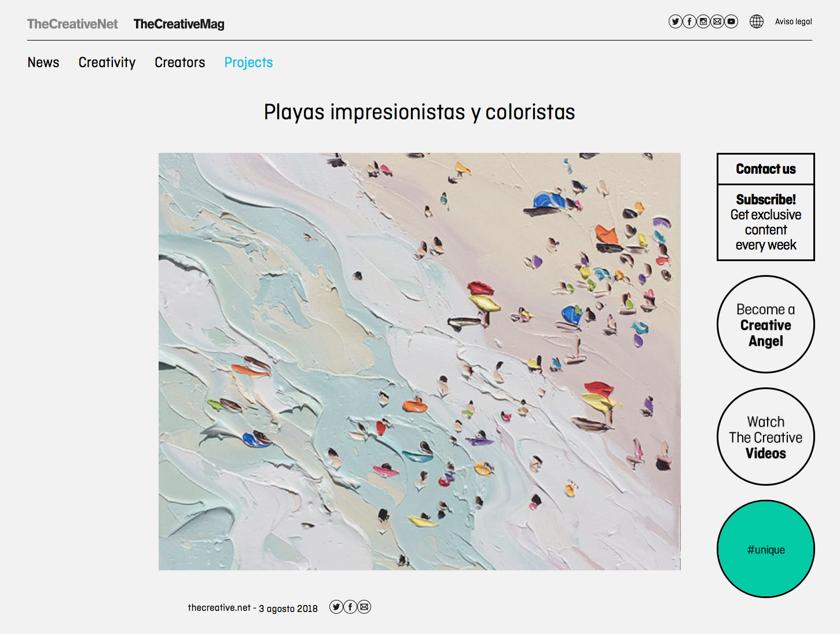
Task: Share article via Twitter icon below the image
Action: pyautogui.click(x=336, y=607)
